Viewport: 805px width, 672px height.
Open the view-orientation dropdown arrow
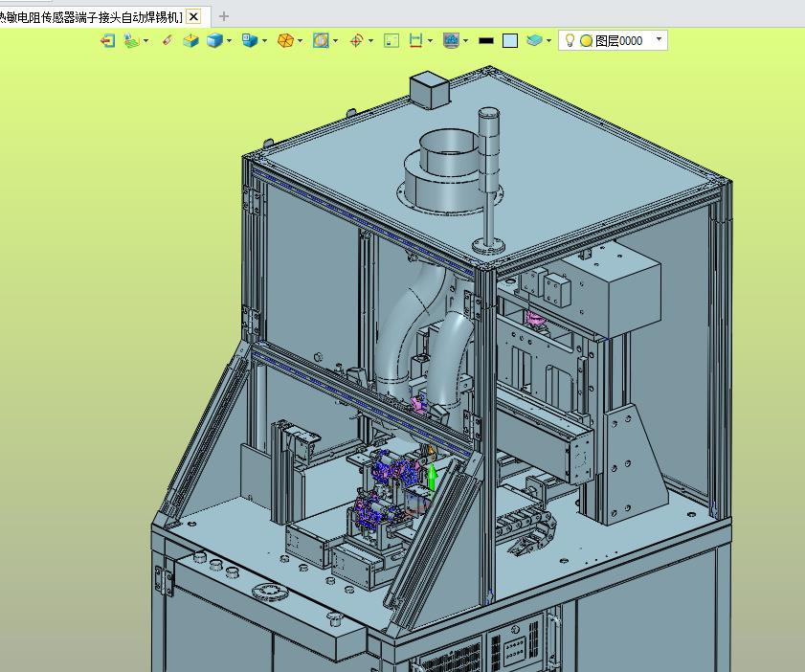coord(264,40)
